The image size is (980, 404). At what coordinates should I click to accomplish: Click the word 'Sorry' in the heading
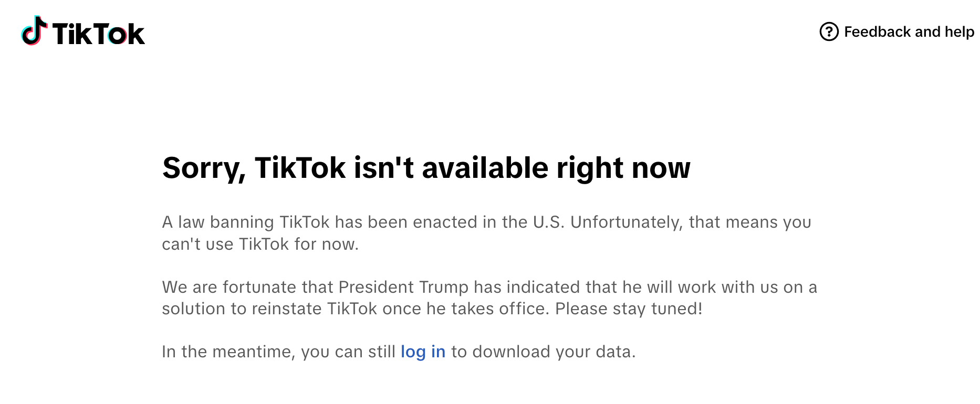pos(201,168)
